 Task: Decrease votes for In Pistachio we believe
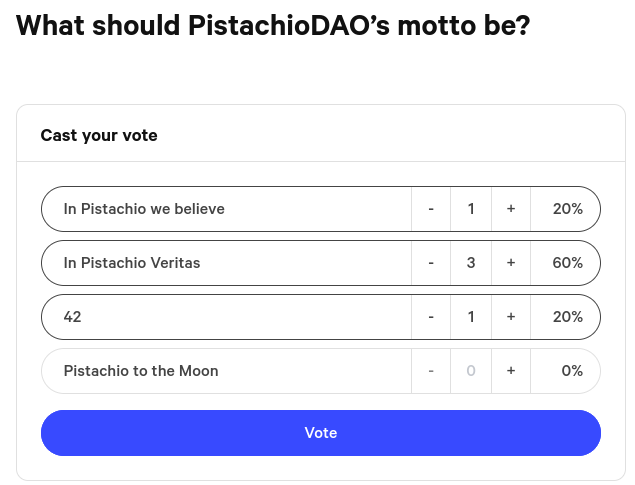(x=431, y=209)
